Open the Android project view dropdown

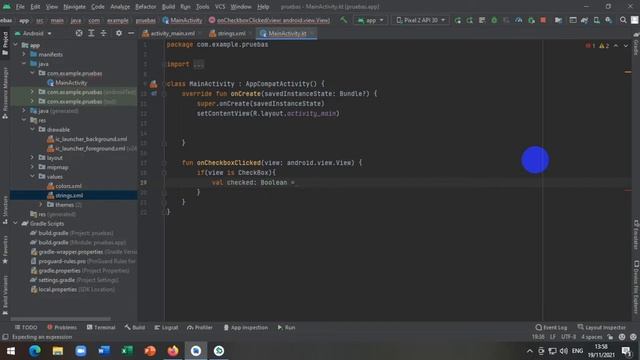(33, 33)
